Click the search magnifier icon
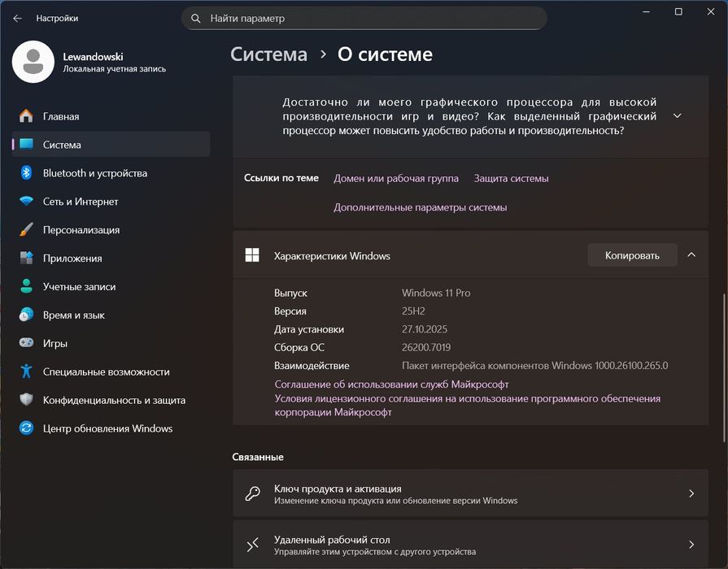 pyautogui.click(x=195, y=18)
